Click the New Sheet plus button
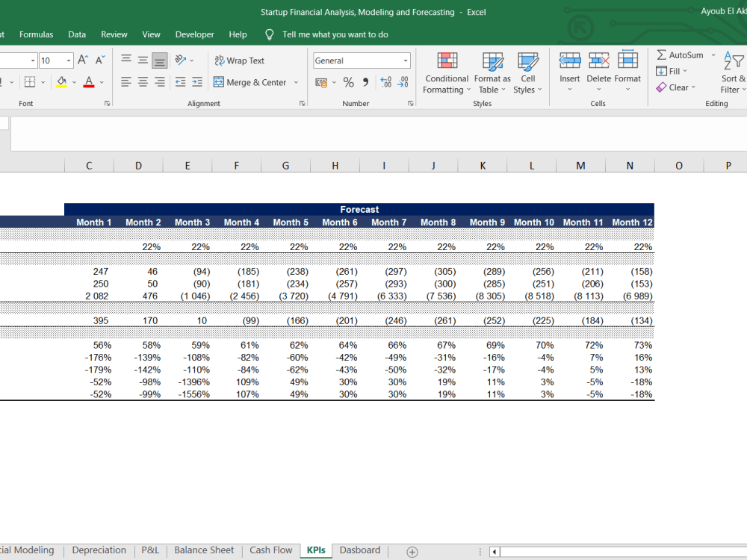Viewport: 747px width, 560px height. point(410,551)
